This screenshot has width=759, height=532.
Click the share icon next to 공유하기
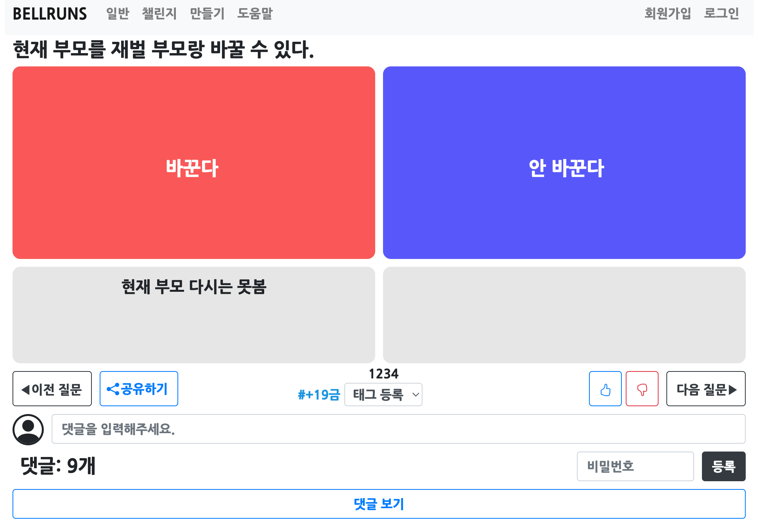click(113, 389)
